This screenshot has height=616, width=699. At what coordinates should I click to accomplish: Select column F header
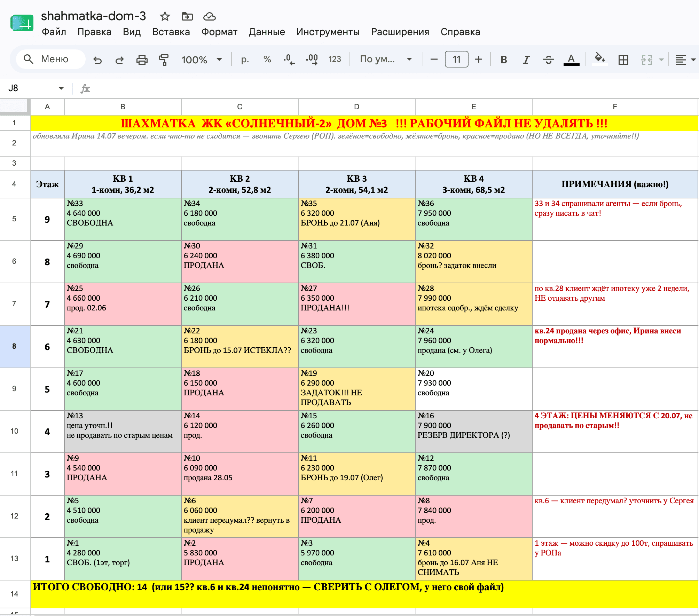point(615,107)
